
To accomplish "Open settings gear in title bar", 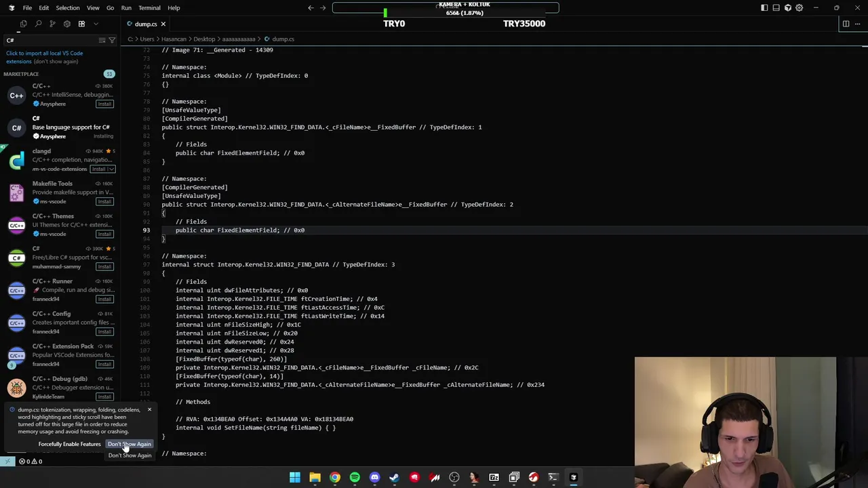I will tap(799, 7).
